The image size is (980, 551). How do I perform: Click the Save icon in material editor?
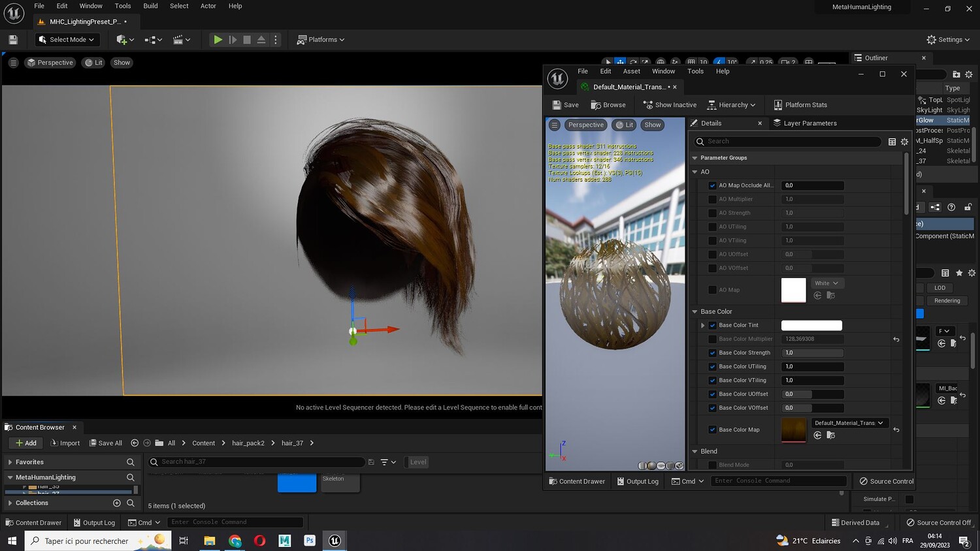point(557,105)
